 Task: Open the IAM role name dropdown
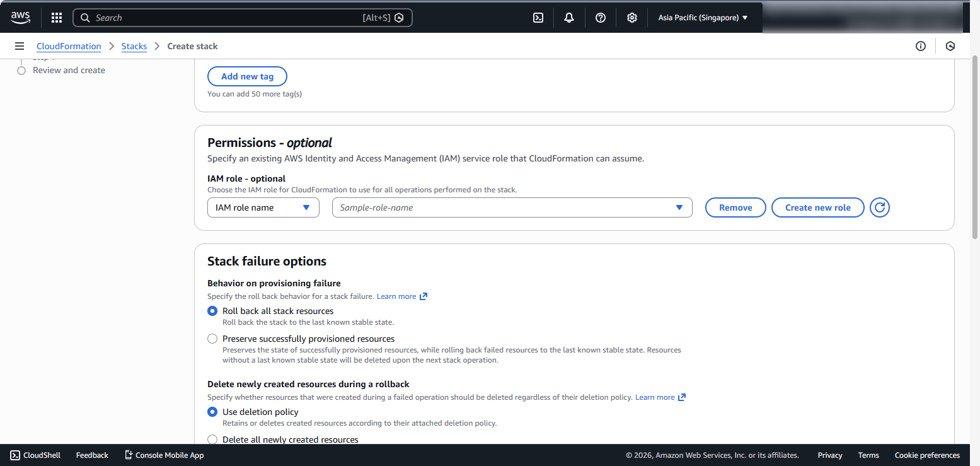(x=263, y=207)
